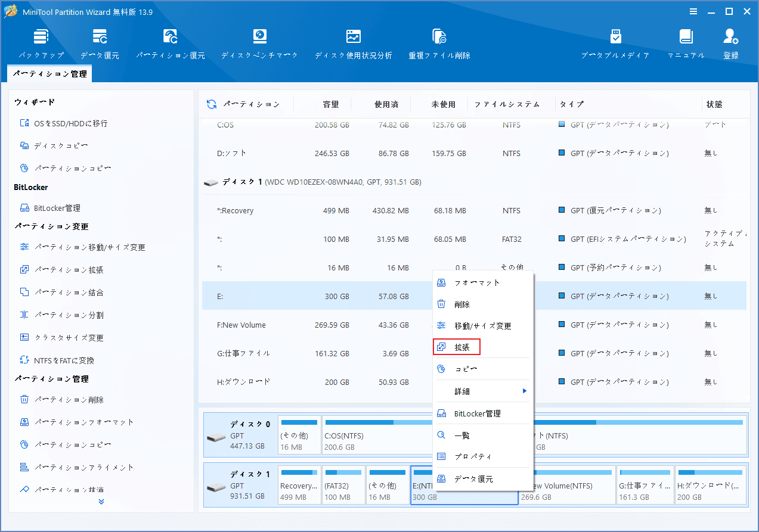
Task: Start ディスクベンチマーク from the toolbar
Action: tap(259, 43)
